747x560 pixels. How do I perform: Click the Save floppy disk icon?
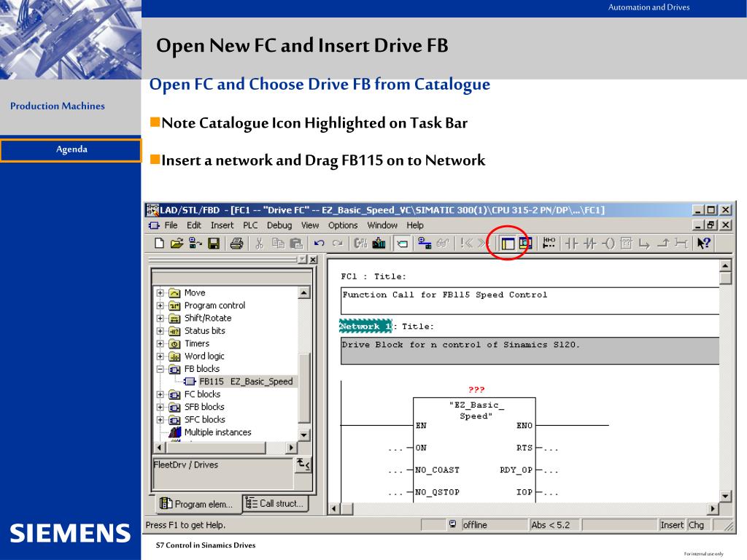pos(214,244)
